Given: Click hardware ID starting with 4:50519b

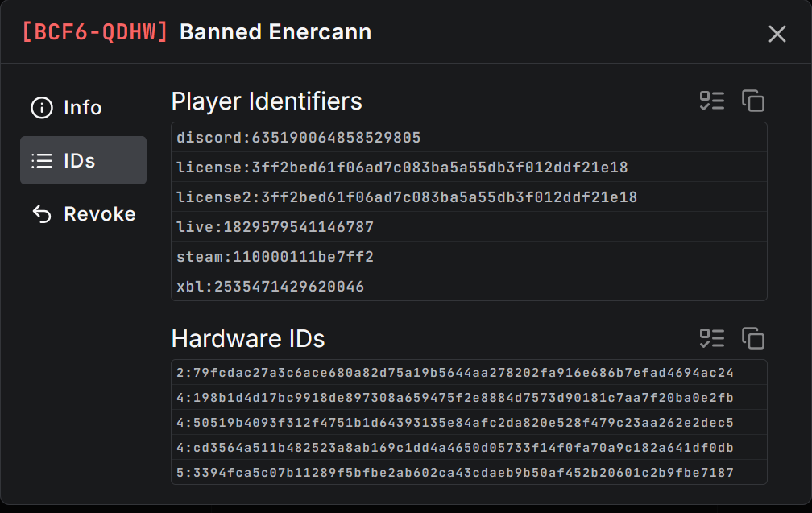Looking at the screenshot, I should pos(469,423).
